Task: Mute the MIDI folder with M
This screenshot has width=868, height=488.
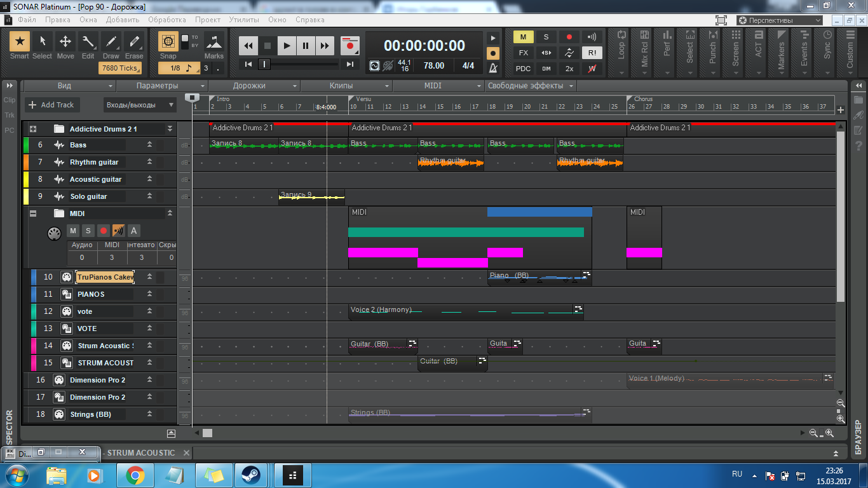Action: (x=73, y=231)
